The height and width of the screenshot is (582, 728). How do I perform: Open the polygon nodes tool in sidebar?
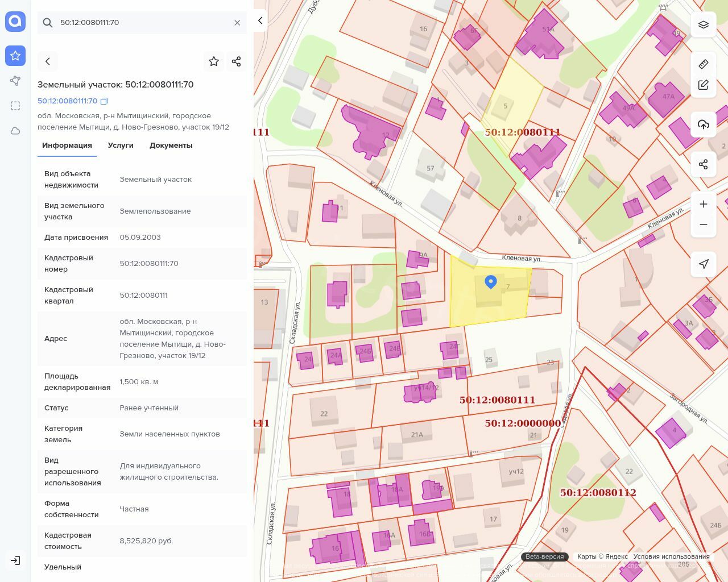[x=15, y=81]
